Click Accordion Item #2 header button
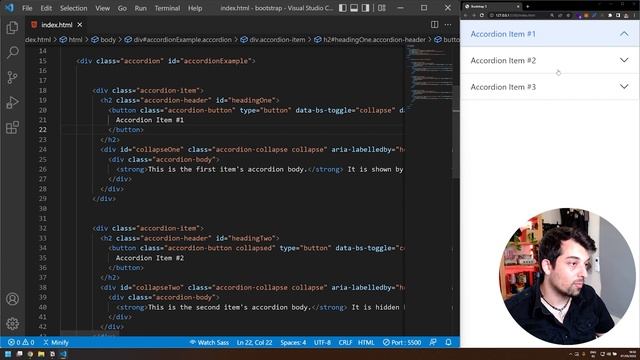 [x=550, y=60]
